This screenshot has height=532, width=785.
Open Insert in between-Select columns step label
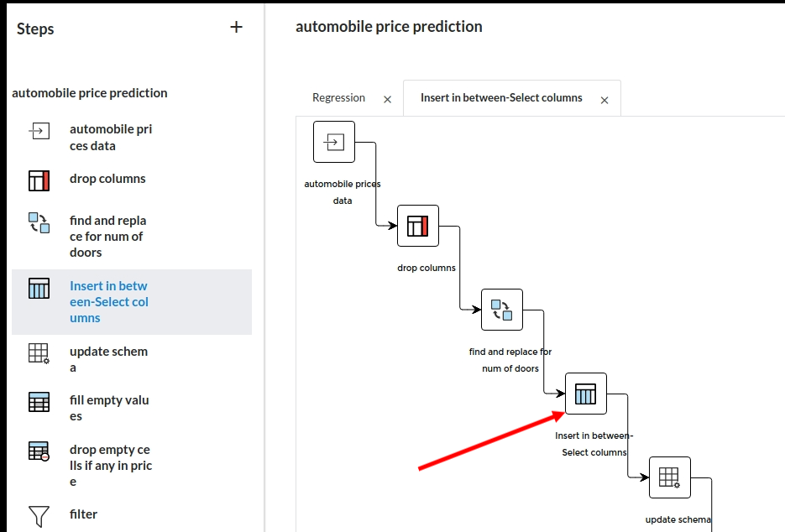click(109, 302)
